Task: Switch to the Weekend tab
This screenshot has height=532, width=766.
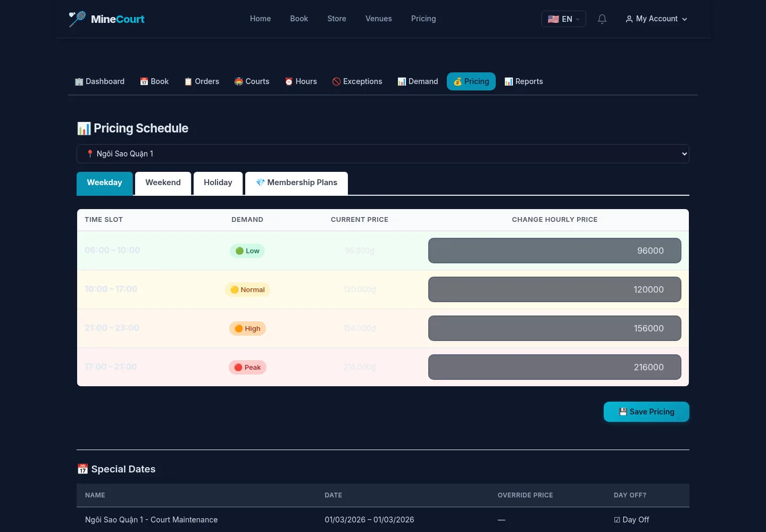Action: coord(163,183)
